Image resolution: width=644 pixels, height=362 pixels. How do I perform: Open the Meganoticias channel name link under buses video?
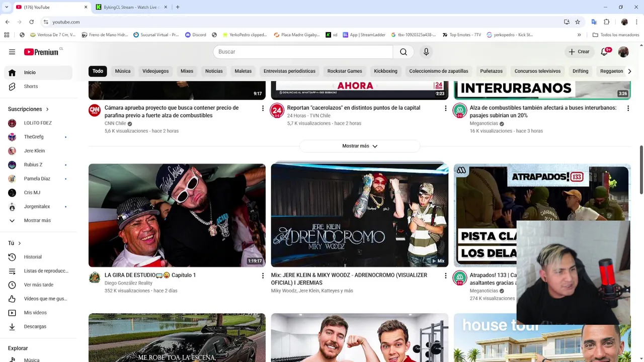tap(484, 123)
